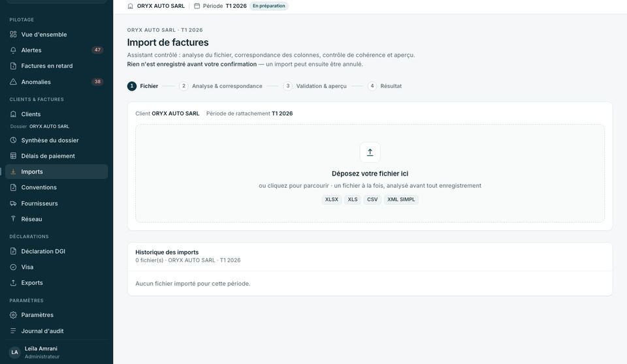Click the Journal d'audit list icon

click(13, 331)
